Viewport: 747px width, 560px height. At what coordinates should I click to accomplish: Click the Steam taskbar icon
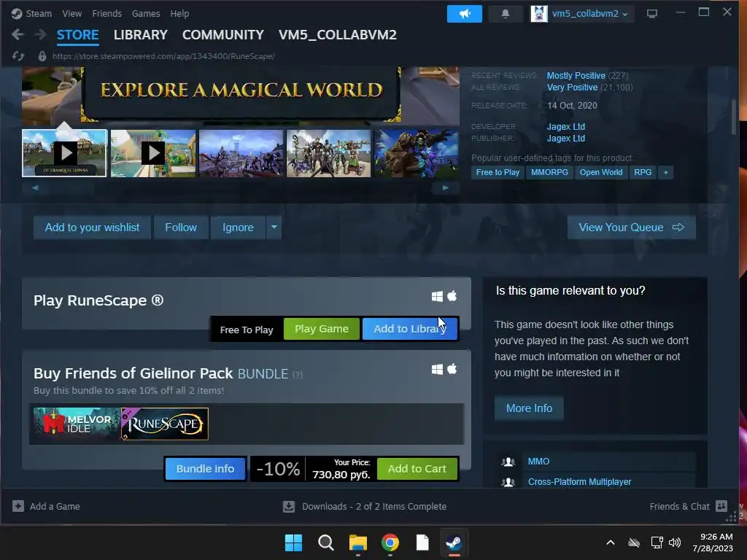(454, 542)
